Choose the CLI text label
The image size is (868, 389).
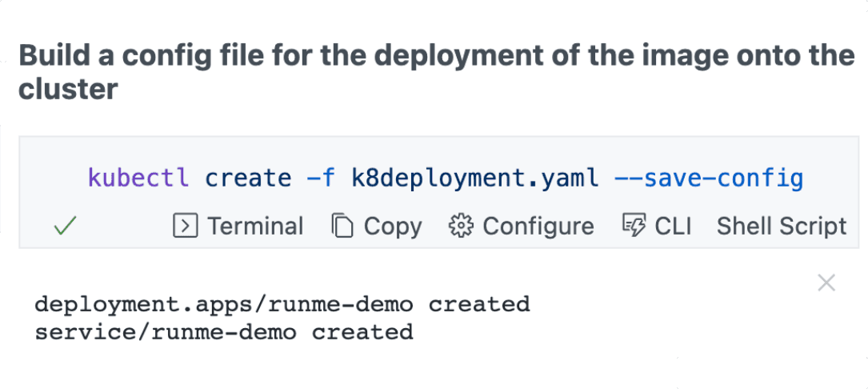(x=673, y=226)
